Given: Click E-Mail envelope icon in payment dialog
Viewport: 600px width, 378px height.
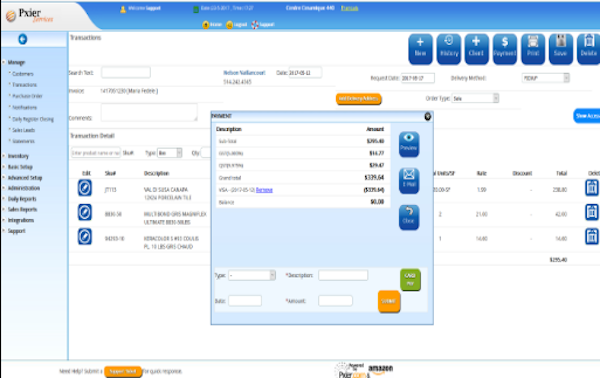Looking at the screenshot, I should (409, 181).
